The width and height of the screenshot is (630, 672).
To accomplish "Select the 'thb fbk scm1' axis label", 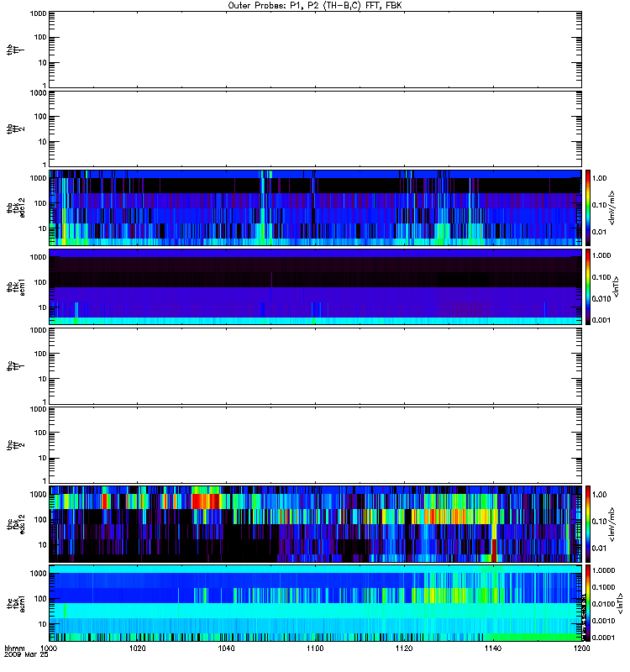I will click(x=15, y=286).
